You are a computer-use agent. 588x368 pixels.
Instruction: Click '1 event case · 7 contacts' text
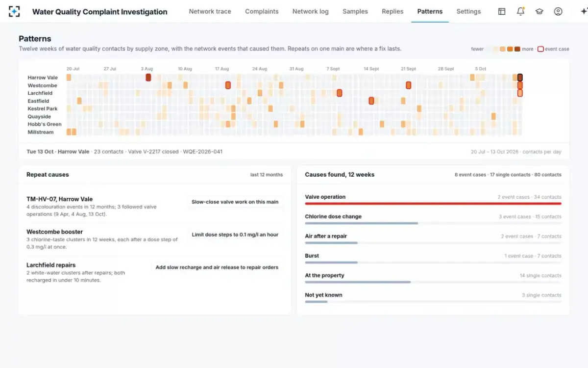click(533, 256)
